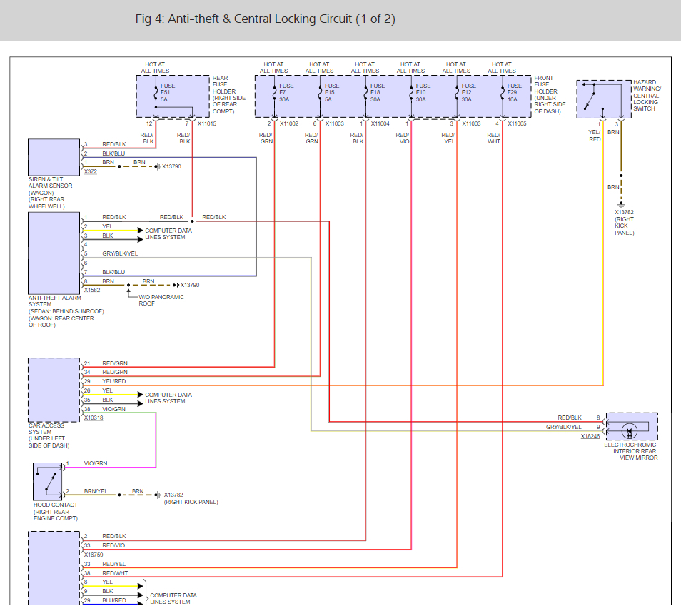The height and width of the screenshot is (616, 681).
Task: Click ground symbol beside X13790 near panoramic roof note
Action: (x=176, y=285)
